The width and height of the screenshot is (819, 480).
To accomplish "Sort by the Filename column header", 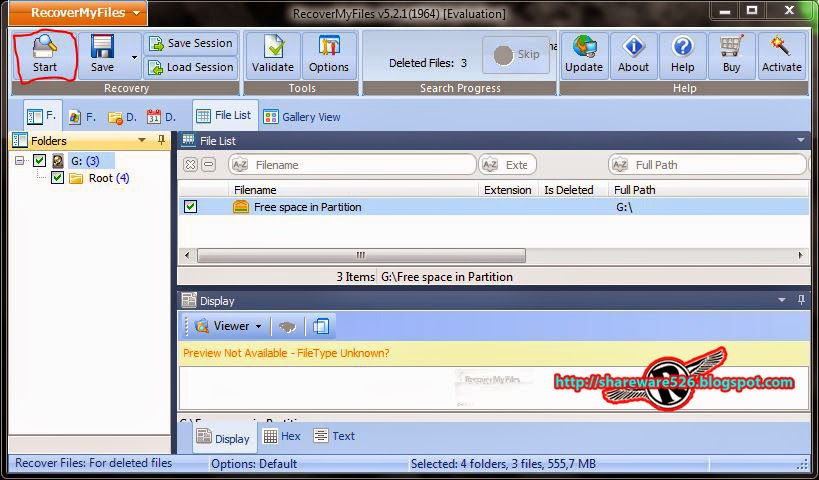I will pos(354,190).
